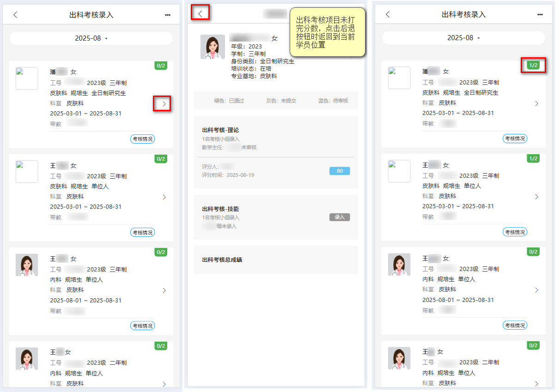Viewport: 560px width, 392px height.
Task: Click first 王 单位人 皮肤科 card arrow in left panel
Action: tap(164, 197)
